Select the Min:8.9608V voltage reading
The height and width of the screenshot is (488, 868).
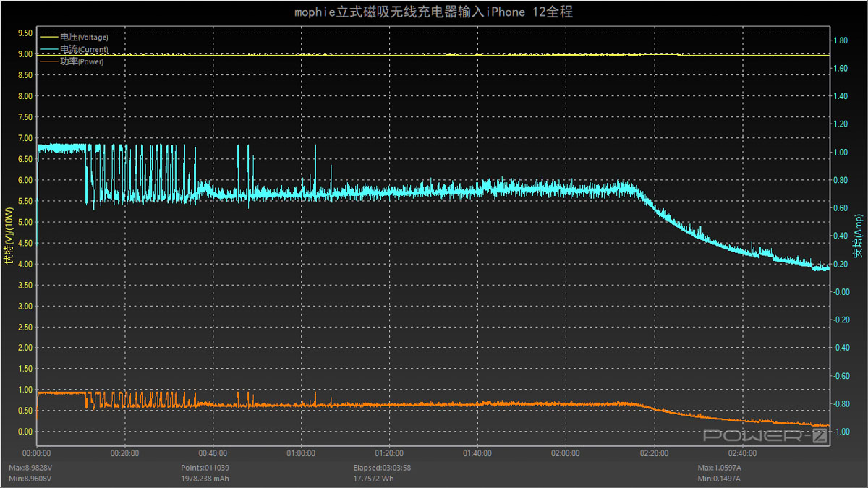click(30, 478)
